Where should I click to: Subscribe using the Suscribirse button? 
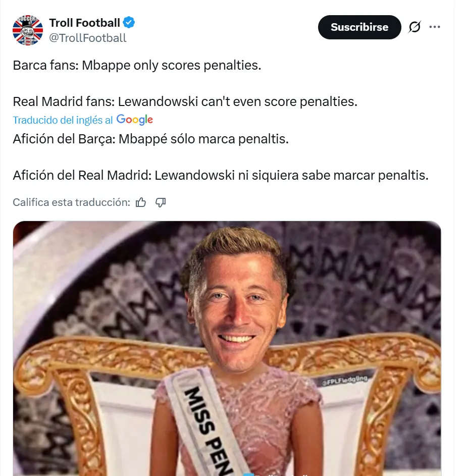click(x=359, y=27)
